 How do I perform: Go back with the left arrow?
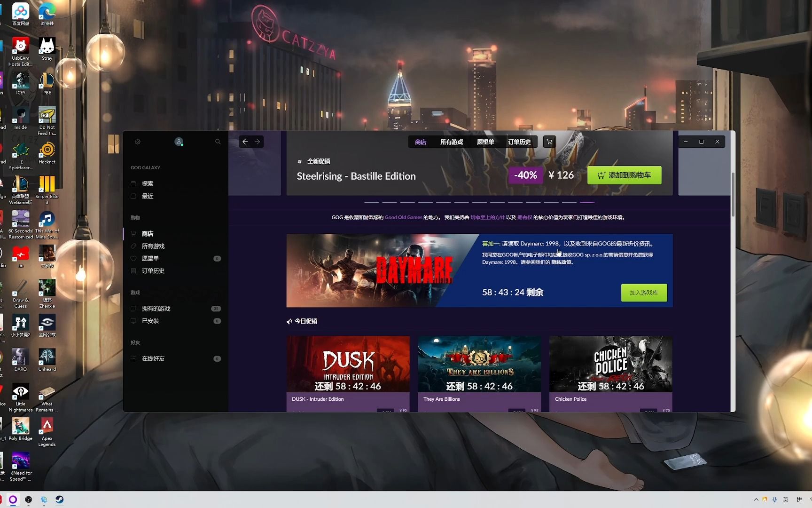coord(245,142)
